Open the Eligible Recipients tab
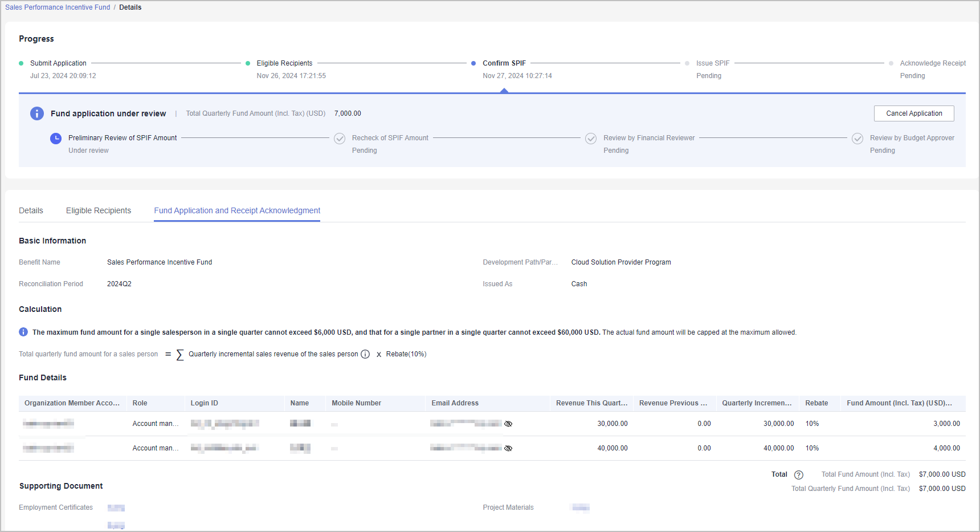Viewport: 980px width, 532px height. (99, 210)
